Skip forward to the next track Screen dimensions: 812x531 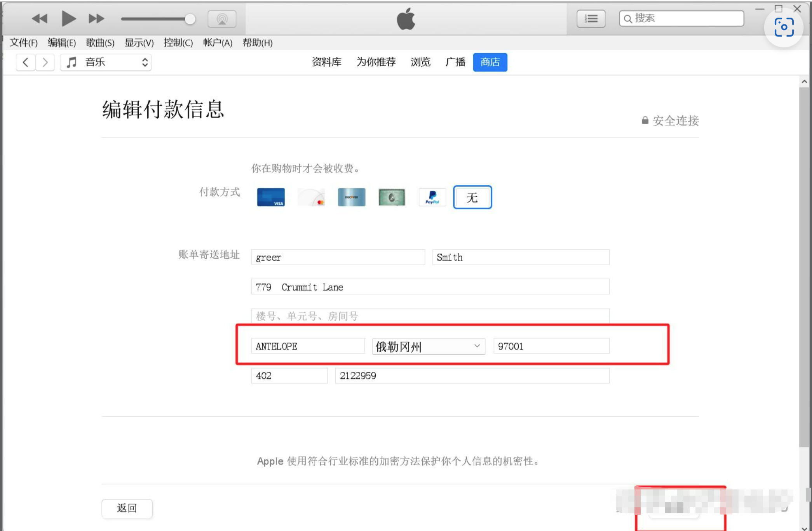(96, 19)
